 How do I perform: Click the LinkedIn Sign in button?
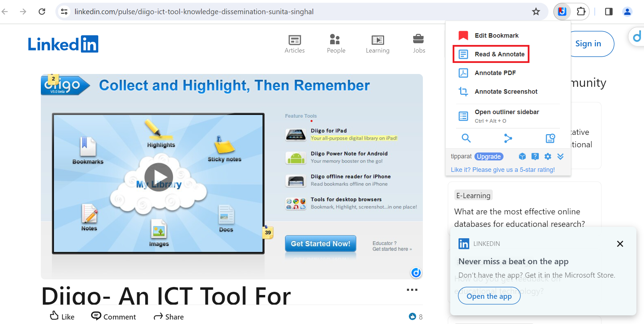point(588,44)
